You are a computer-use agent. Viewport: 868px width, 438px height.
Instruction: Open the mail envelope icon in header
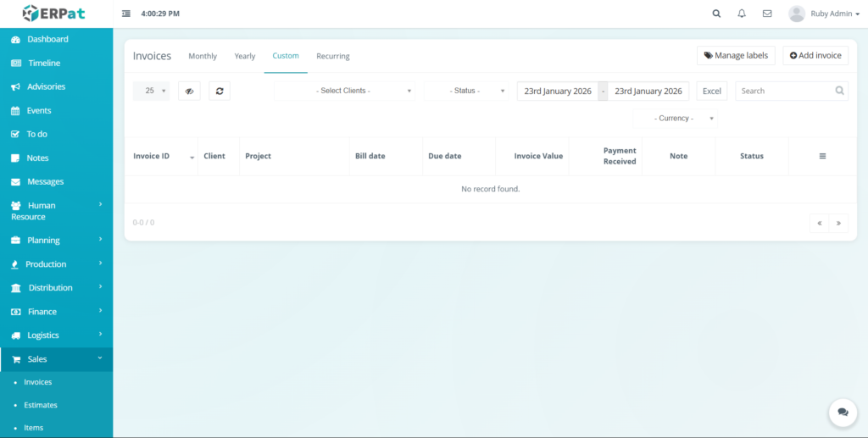click(767, 14)
